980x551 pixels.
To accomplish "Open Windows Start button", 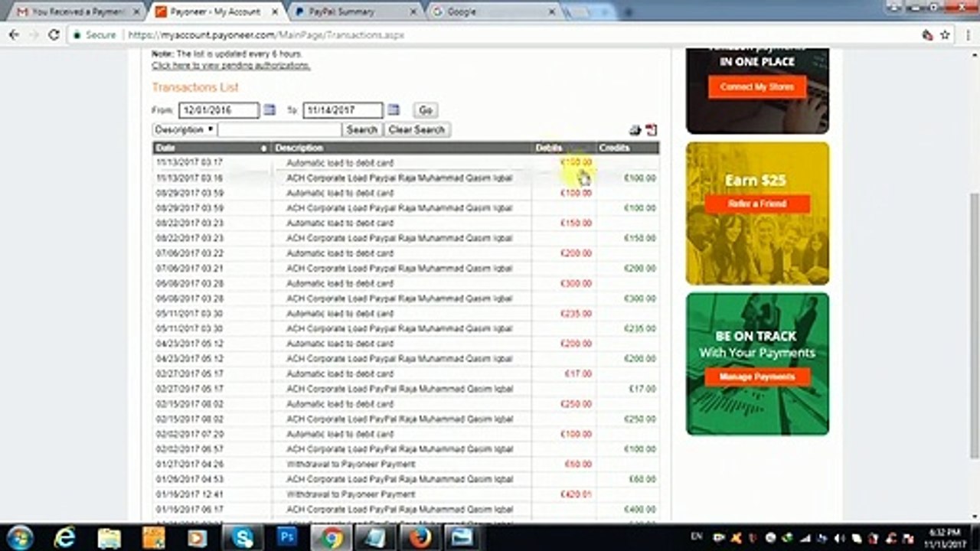I will (x=20, y=538).
